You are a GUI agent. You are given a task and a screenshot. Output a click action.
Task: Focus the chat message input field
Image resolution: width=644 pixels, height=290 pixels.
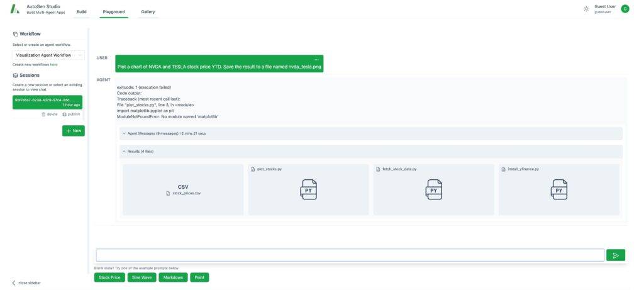pyautogui.click(x=350, y=255)
